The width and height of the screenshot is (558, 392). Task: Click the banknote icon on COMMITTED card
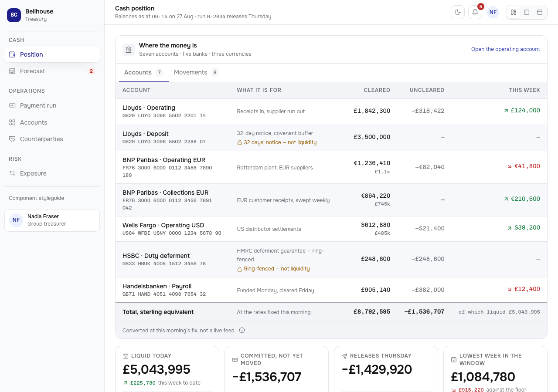click(235, 360)
